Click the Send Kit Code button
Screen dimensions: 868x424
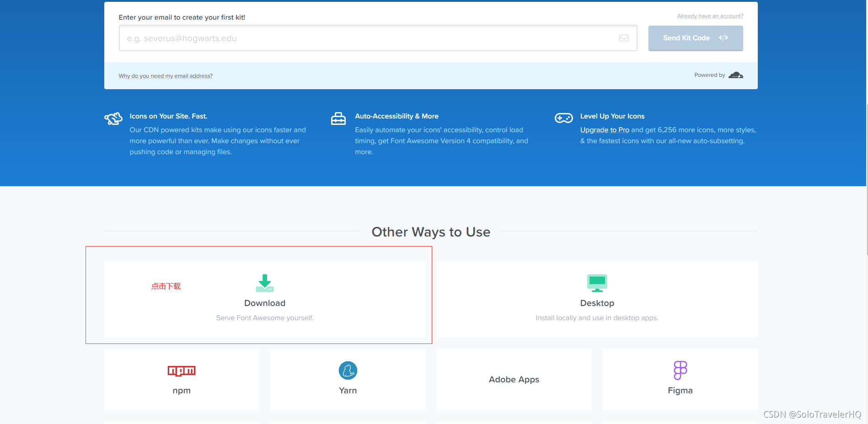pos(695,38)
